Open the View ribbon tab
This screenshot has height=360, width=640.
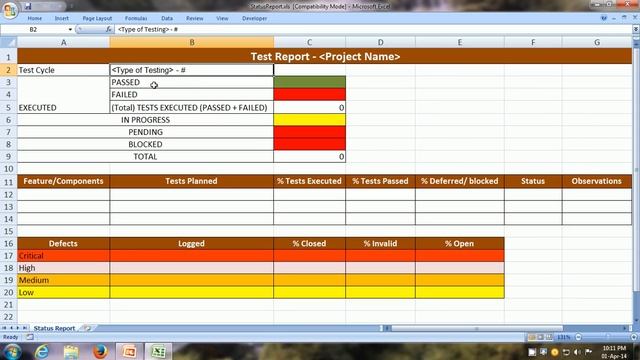pos(222,18)
